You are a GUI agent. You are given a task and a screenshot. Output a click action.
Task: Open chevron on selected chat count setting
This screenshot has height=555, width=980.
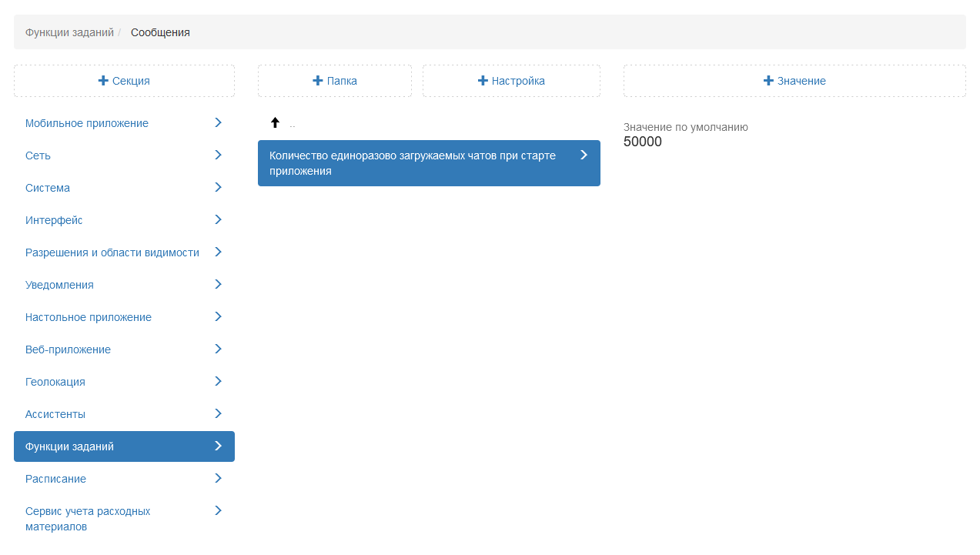point(584,155)
